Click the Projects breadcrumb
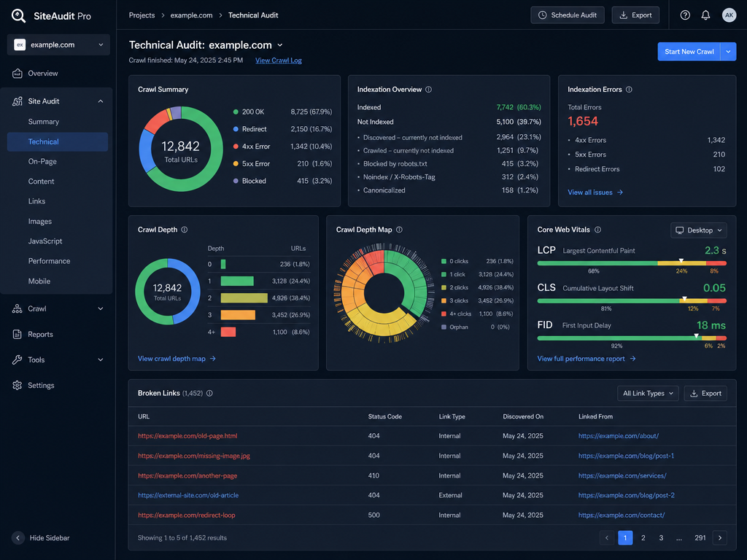Screen dimensions: 747x560 pyautogui.click(x=142, y=15)
